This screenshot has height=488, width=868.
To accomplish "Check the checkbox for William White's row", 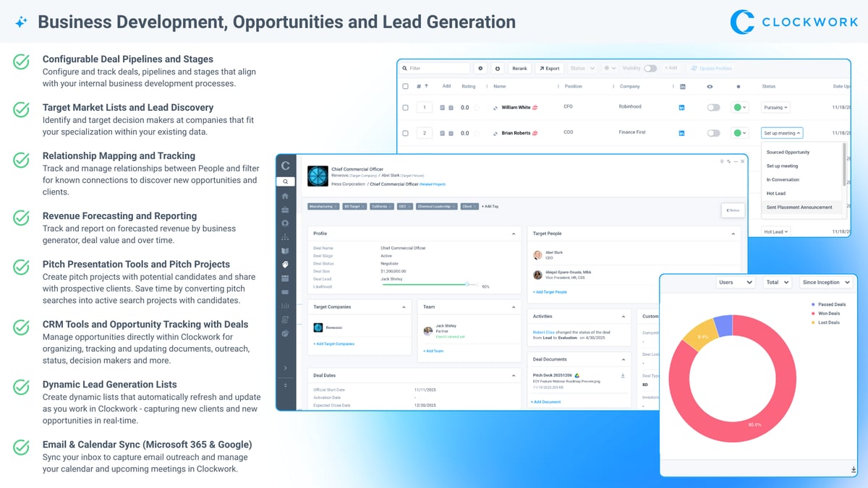I will 405,108.
